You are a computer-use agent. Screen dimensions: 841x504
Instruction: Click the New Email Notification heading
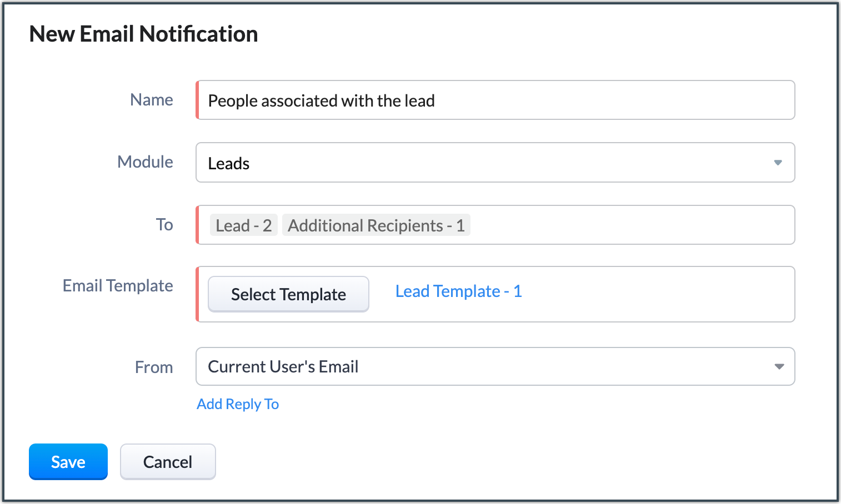coord(143,34)
